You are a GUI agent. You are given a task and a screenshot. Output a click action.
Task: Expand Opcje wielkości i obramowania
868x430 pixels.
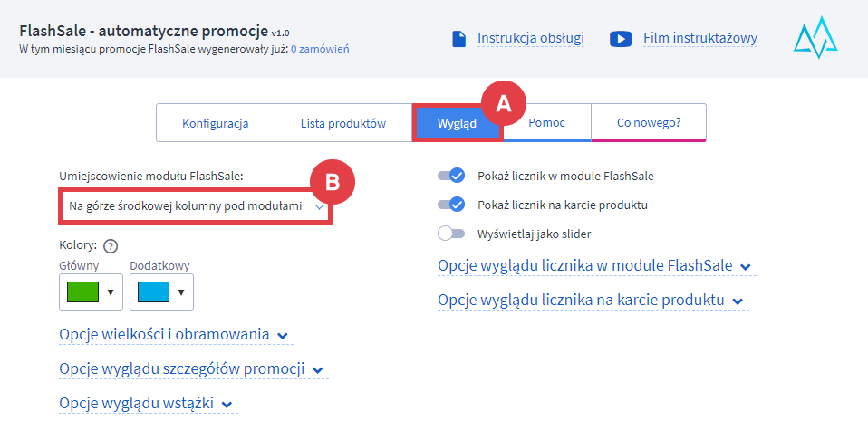point(174,335)
